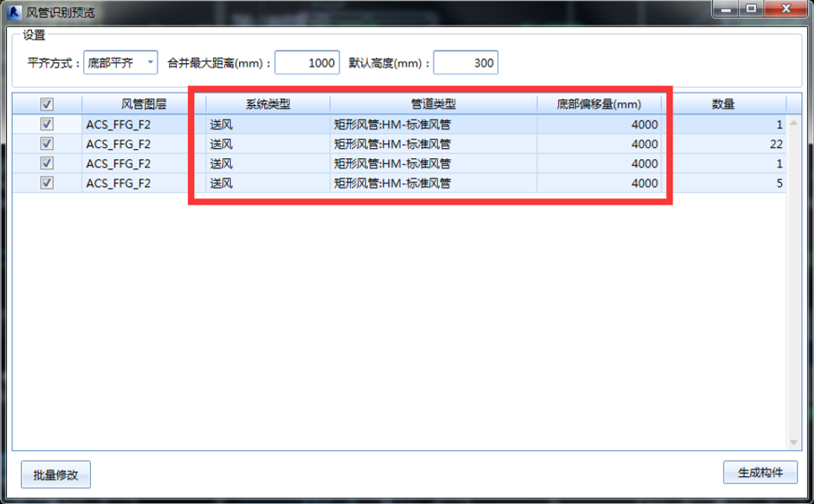Click the 数量 column header
The image size is (814, 504).
click(724, 104)
